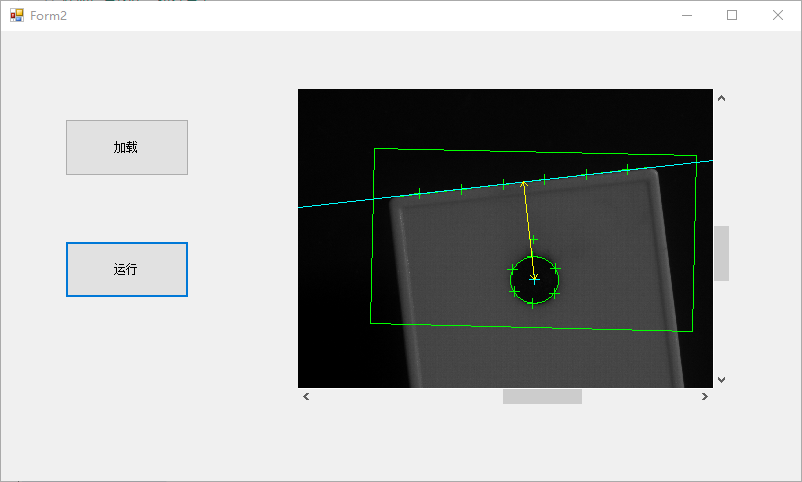Click the horizontal scrollbar thumb
The image size is (802, 482).
coord(542,397)
